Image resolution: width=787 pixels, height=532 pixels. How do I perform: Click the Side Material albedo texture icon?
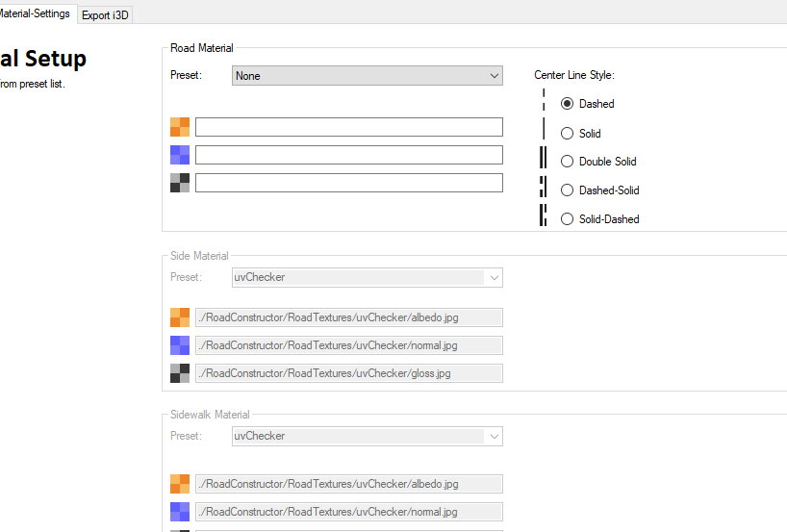[180, 317]
